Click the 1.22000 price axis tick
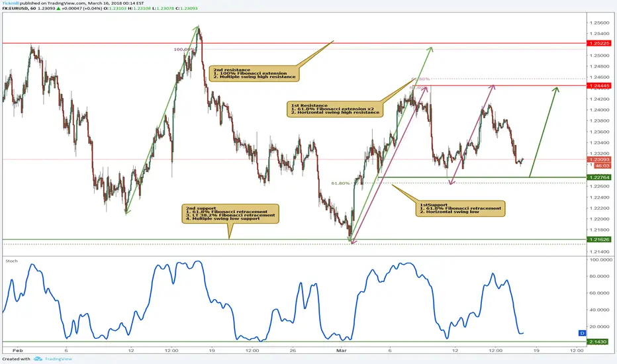Image resolution: width=617 pixels, height=364 pixels. [599, 219]
